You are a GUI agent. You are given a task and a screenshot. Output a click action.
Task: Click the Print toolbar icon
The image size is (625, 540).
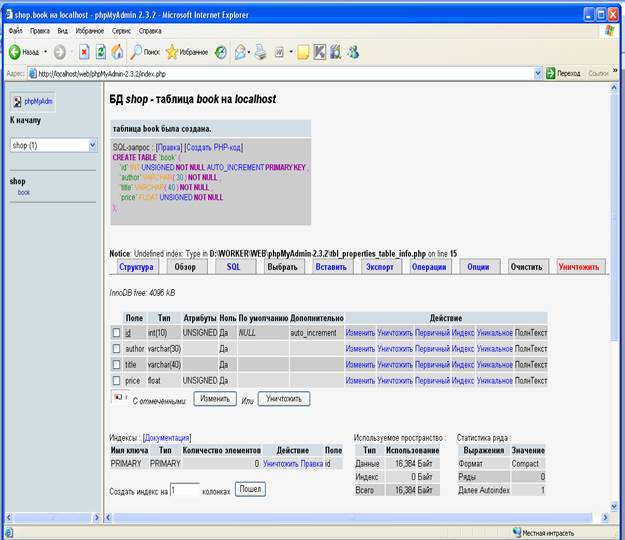260,52
